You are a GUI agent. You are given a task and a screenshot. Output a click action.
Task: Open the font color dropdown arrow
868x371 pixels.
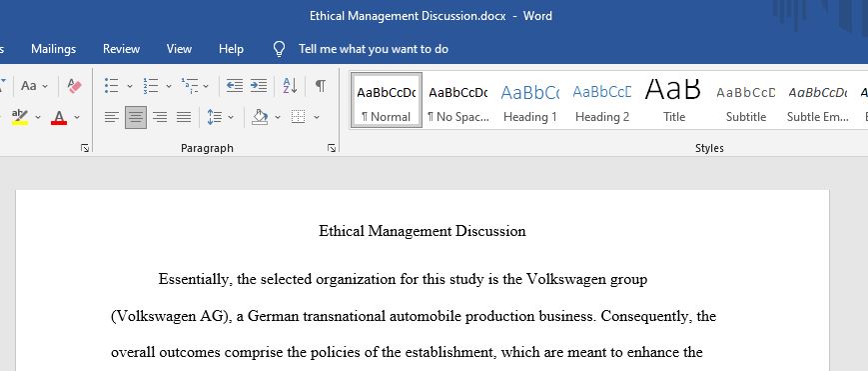(77, 117)
